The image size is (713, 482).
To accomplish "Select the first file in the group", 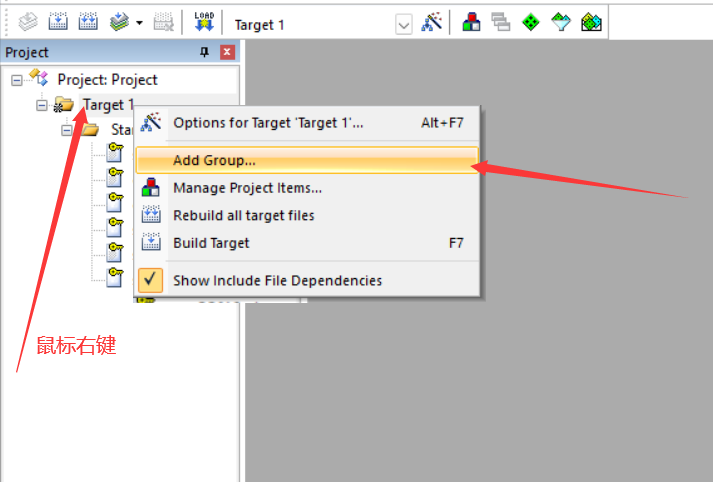I will tap(115, 152).
